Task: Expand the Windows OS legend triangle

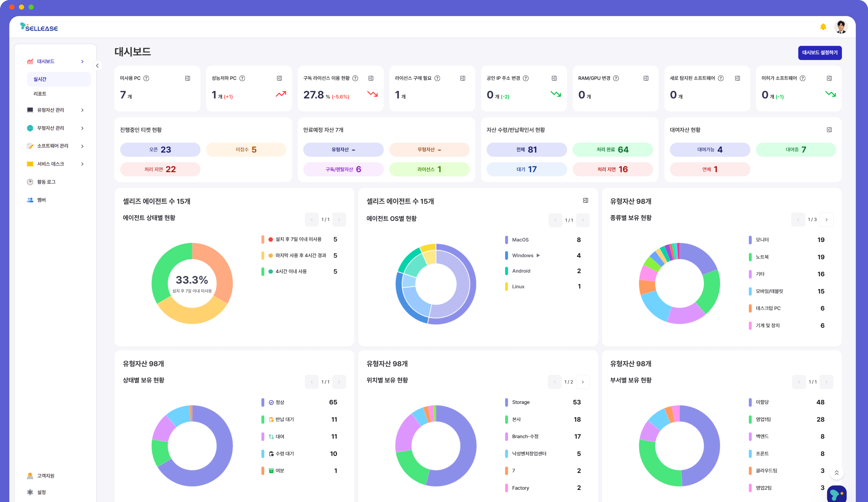Action: click(x=538, y=255)
